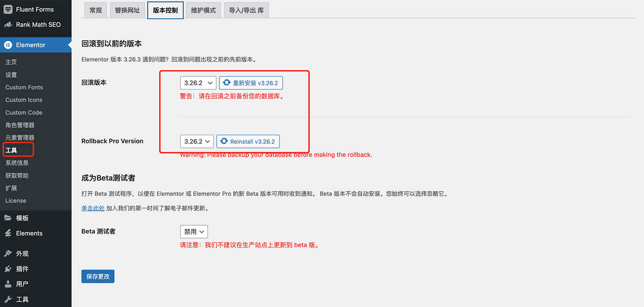Viewport: 644px width, 307px height.
Task: Open 系统信息 submenu item
Action: (17, 163)
